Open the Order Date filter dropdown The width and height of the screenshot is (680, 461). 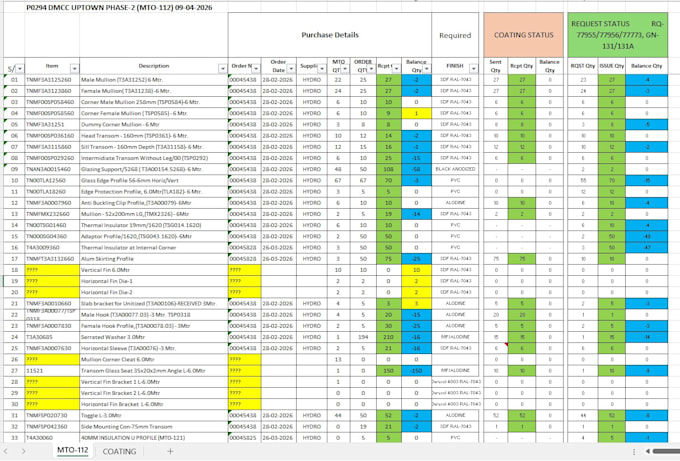click(x=291, y=69)
